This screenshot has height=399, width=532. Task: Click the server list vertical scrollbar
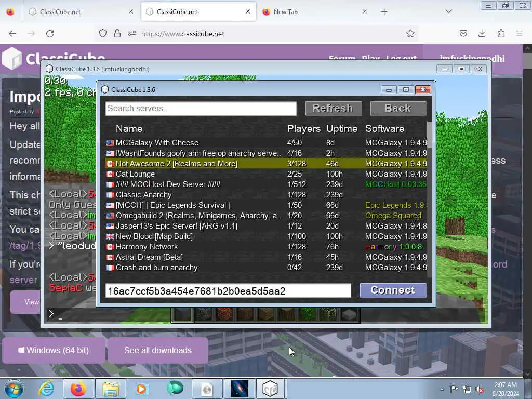(430, 135)
